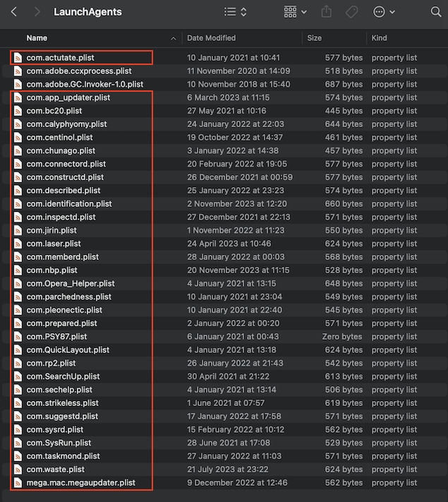Click file icon of com.laser.plist
448x502 pixels.
point(18,244)
